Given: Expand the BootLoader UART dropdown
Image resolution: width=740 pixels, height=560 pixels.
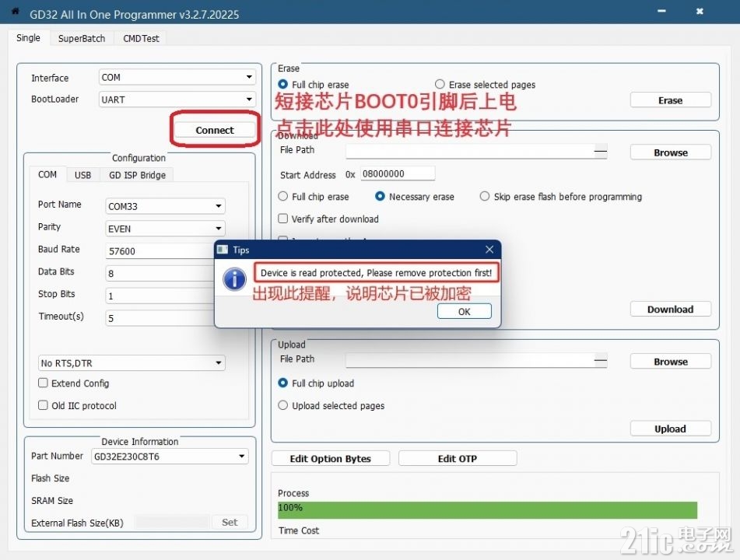Looking at the screenshot, I should click(x=177, y=100).
